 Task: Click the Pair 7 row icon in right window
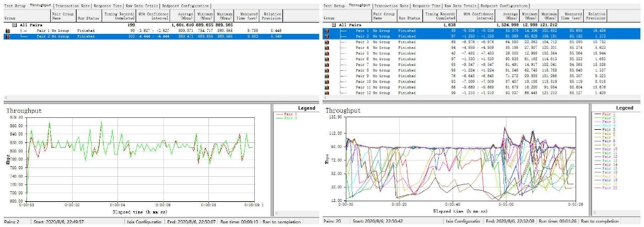coord(327,65)
